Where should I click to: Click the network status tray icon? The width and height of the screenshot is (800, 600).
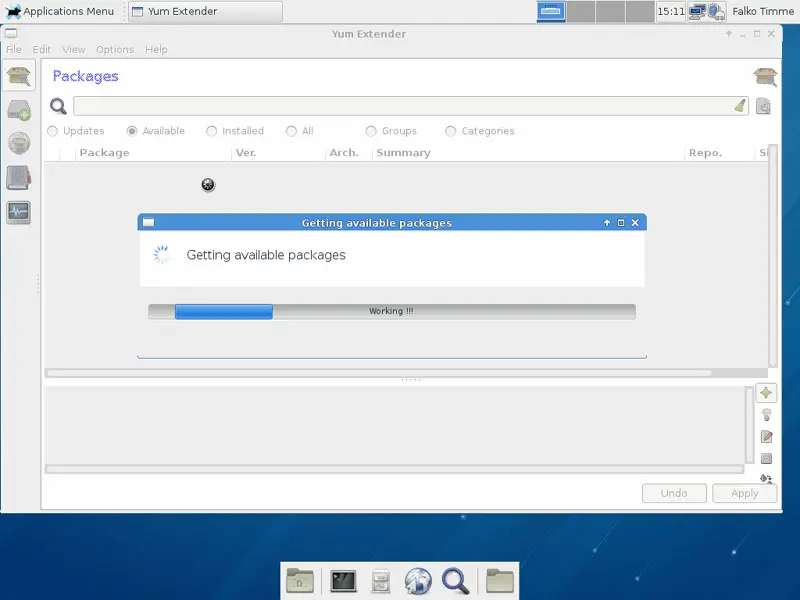(697, 11)
